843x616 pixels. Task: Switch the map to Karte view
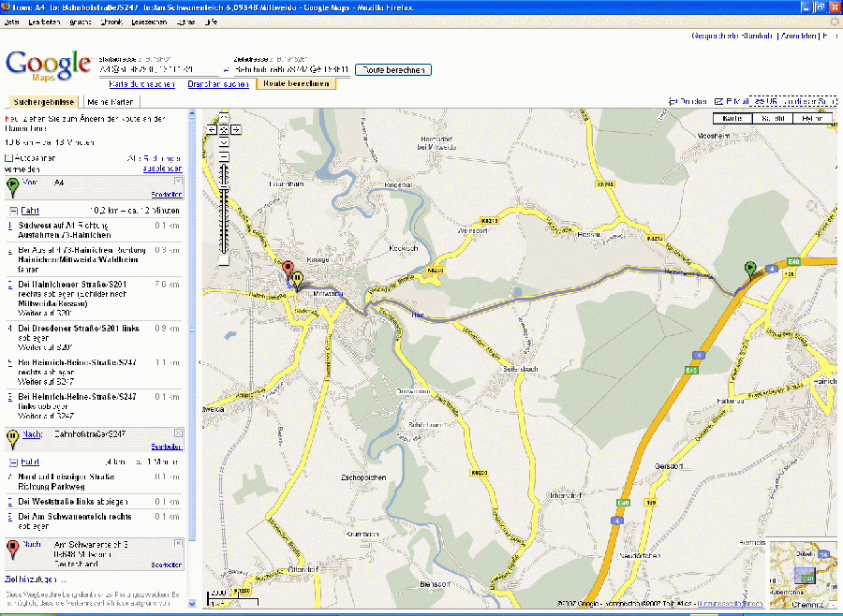732,118
